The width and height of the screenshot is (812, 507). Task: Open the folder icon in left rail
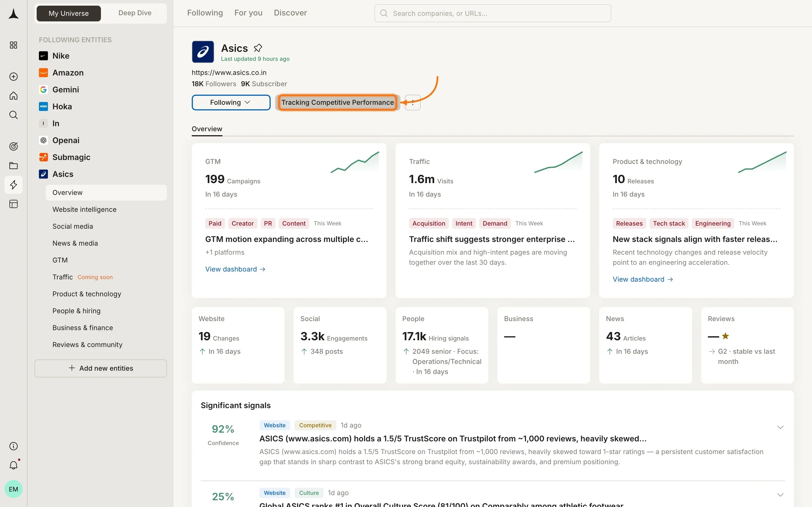pos(14,165)
